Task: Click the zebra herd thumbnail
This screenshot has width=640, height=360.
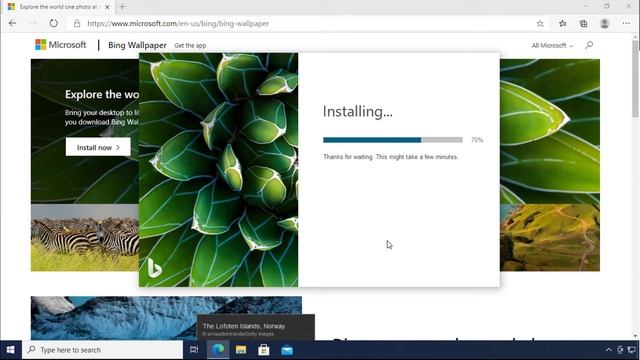Action: click(x=85, y=238)
